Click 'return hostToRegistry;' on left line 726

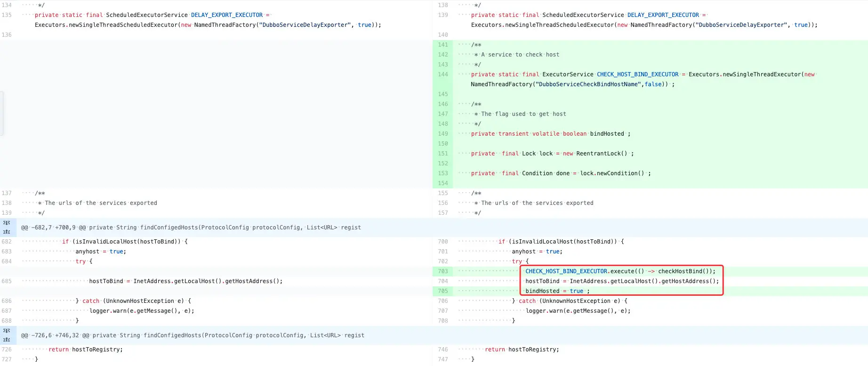click(86, 350)
